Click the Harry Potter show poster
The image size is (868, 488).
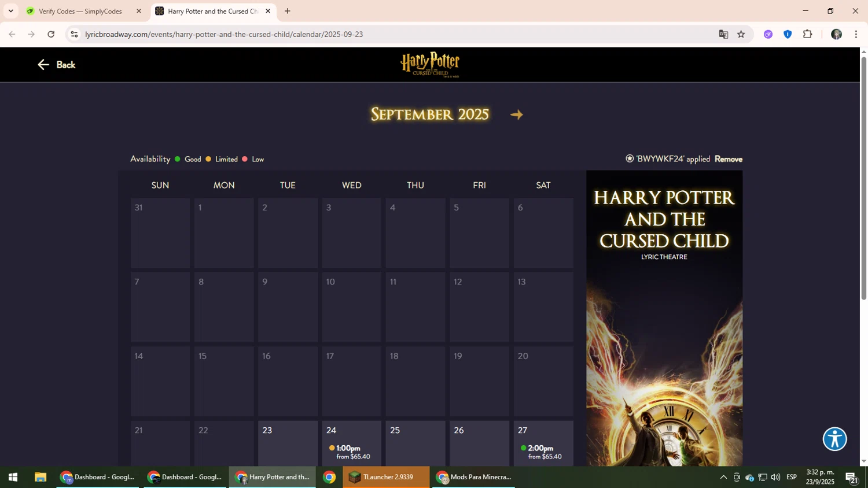click(664, 318)
